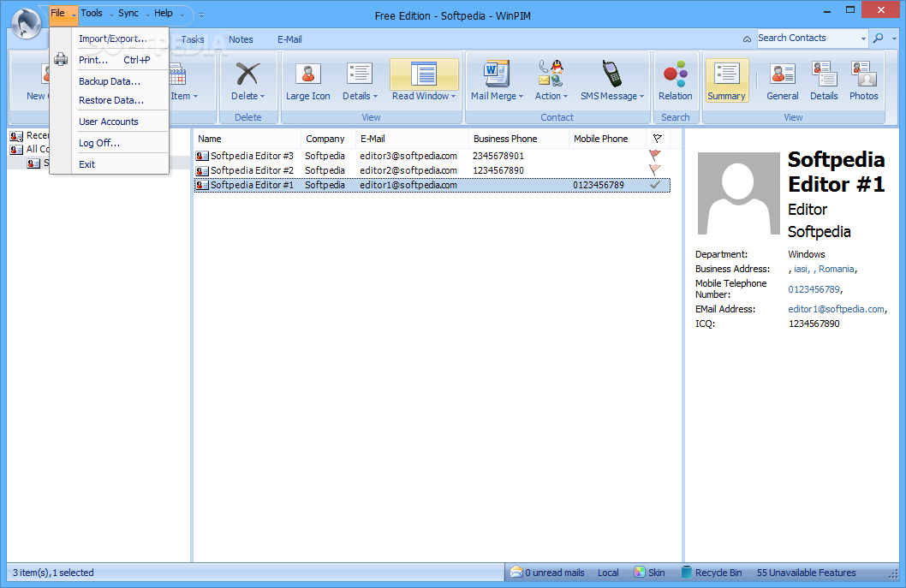Open the Recycle Bin in status bar

point(712,573)
